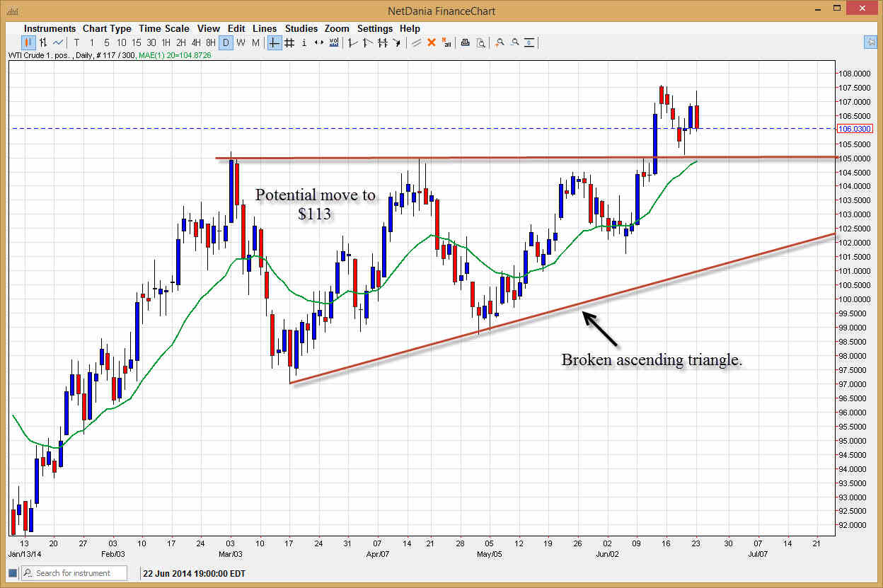Toggle the crosshair cursor tool
This screenshot has width=883, height=588.
click(274, 42)
